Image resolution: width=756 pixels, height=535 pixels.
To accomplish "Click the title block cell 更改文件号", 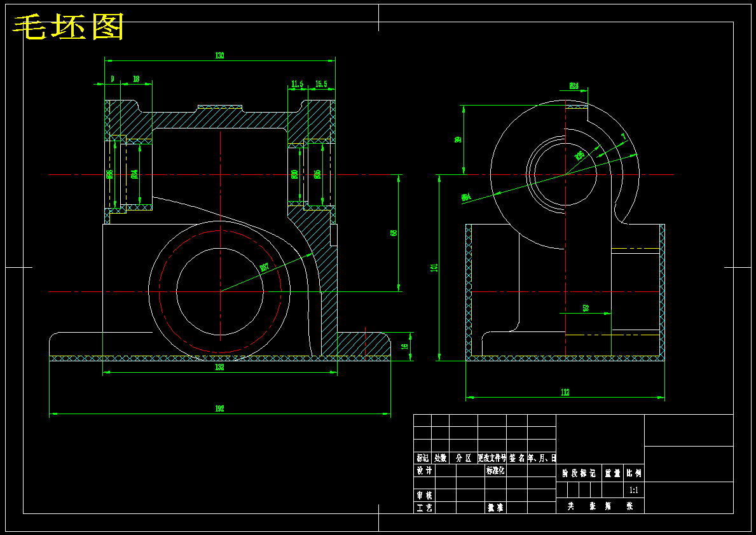I will coord(491,458).
